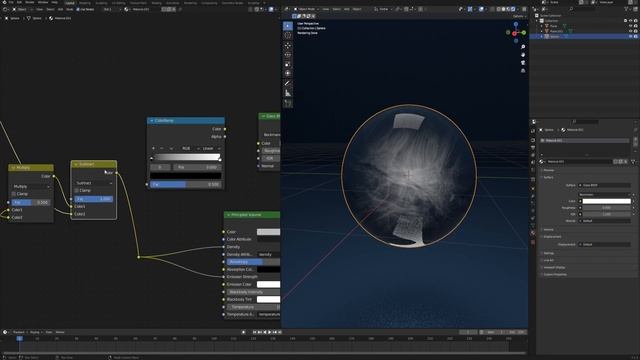
Task: Click the play animation button in timeline
Action: click(x=270, y=332)
